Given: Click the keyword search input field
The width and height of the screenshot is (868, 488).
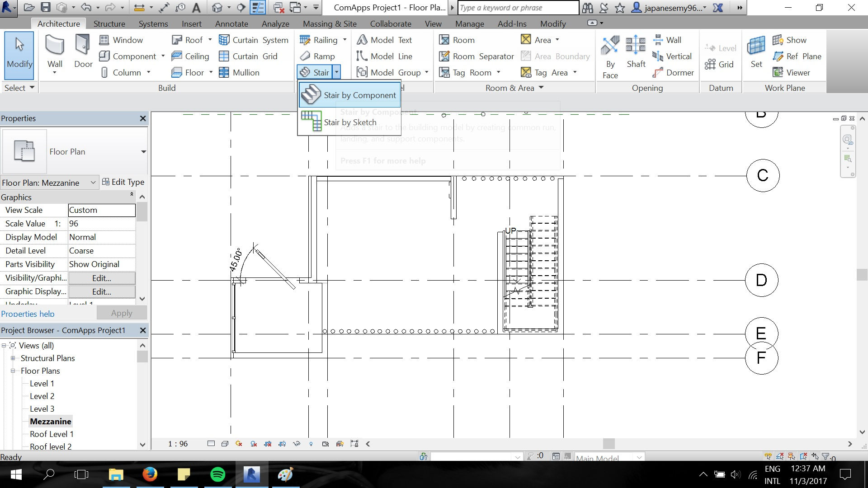Looking at the screenshot, I should point(518,8).
